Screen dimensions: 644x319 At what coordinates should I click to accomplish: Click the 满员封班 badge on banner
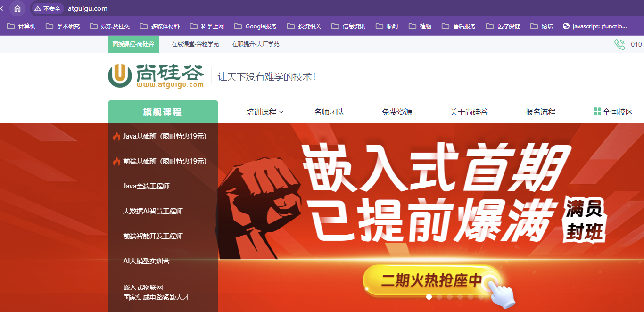coord(585,221)
